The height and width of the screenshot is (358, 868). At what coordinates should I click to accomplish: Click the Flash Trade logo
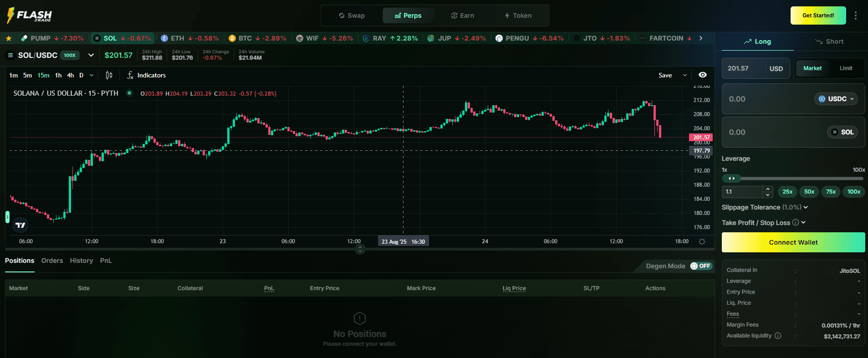point(29,15)
